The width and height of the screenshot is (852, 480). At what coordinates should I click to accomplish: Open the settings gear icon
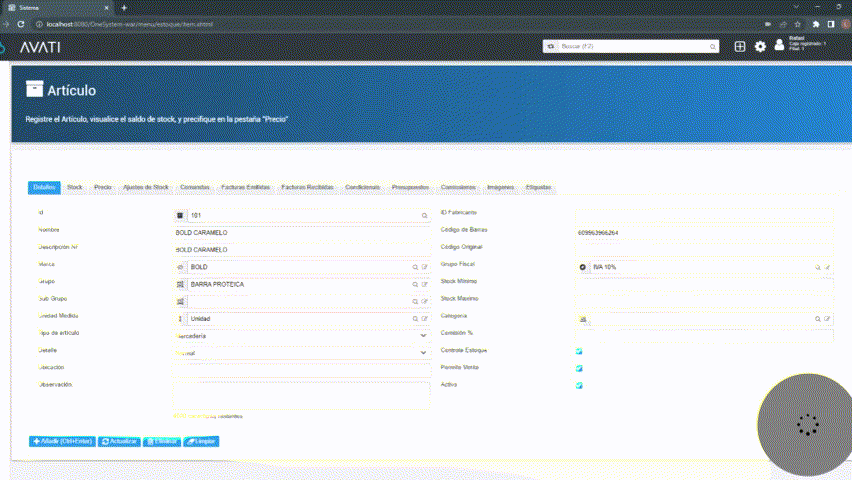pyautogui.click(x=760, y=47)
